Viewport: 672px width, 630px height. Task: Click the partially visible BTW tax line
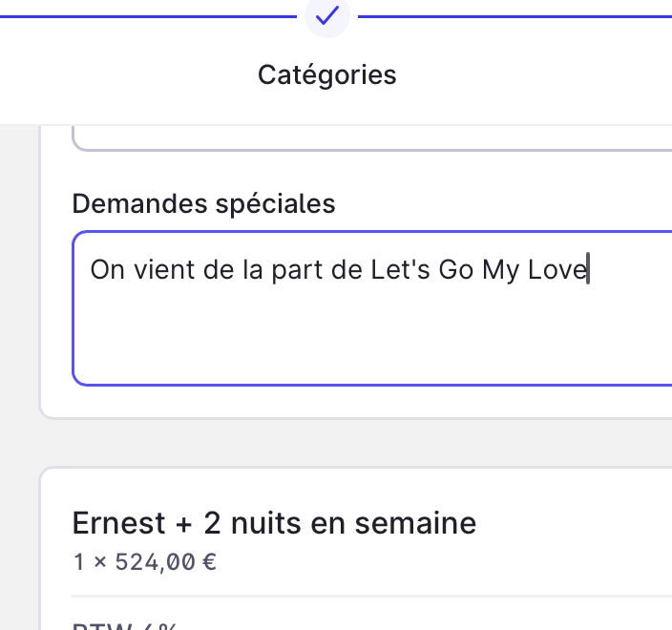(124, 625)
